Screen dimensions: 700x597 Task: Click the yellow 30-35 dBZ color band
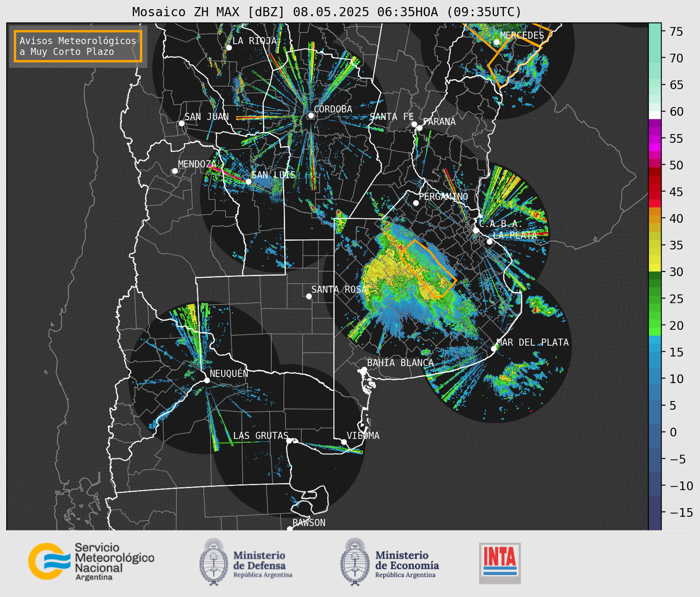click(x=655, y=258)
